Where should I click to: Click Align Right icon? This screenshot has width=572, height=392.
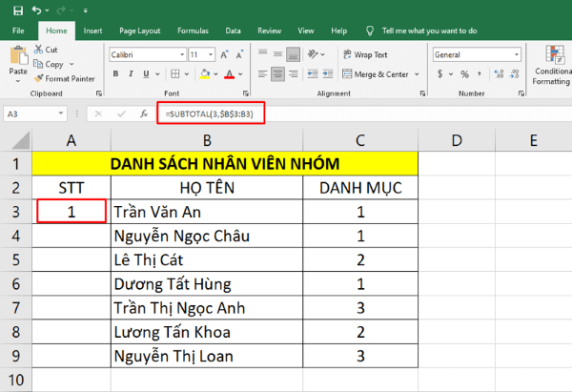[293, 74]
